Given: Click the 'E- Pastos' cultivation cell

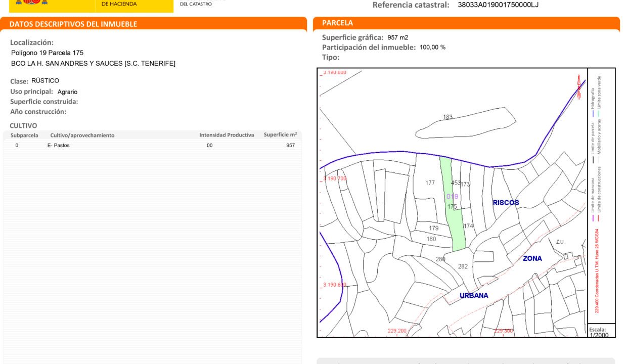Looking at the screenshot, I should 59,146.
